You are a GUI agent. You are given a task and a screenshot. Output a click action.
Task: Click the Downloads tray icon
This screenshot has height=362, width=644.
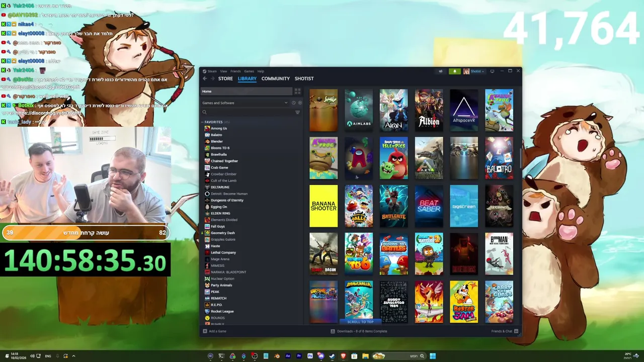[333, 331]
